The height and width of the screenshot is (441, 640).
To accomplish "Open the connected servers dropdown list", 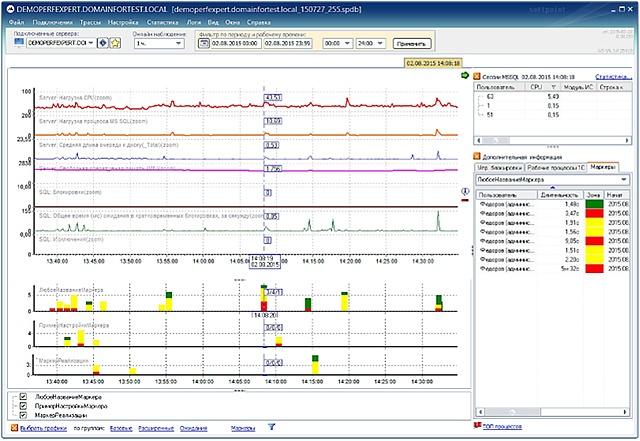I will coord(90,44).
